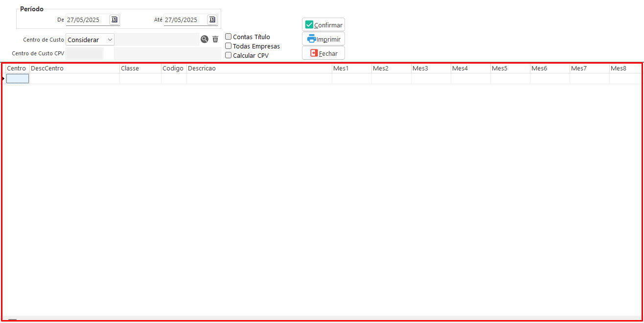Select the first empty cell under Centro
The height and width of the screenshot is (323, 644).
tap(18, 79)
